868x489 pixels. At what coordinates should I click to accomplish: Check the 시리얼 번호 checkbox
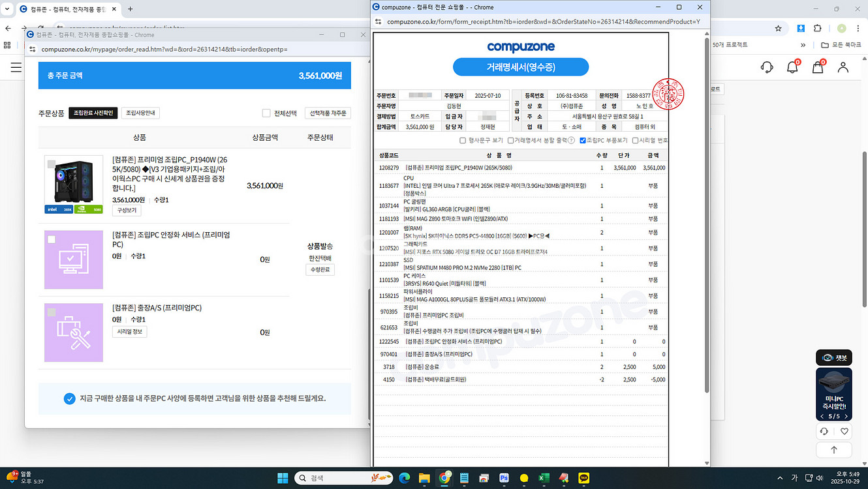pyautogui.click(x=635, y=140)
